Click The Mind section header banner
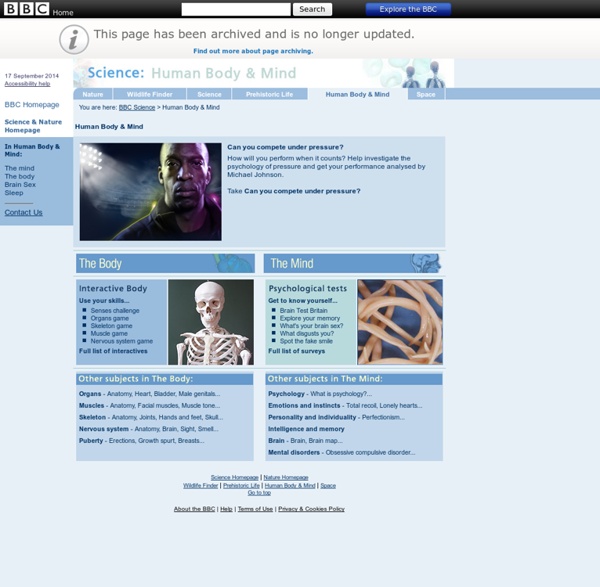600x587 pixels. pyautogui.click(x=353, y=263)
